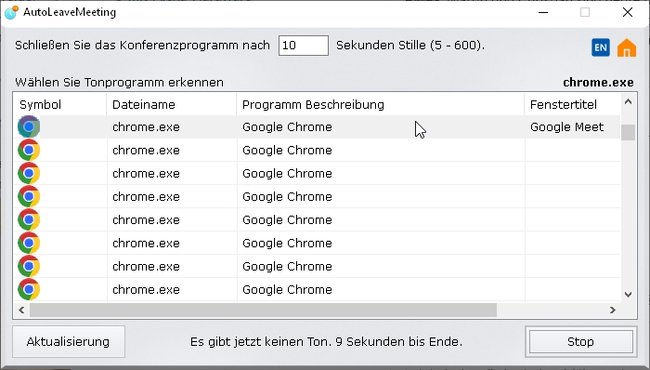Click the Stop button
This screenshot has height=370, width=650.
581,342
